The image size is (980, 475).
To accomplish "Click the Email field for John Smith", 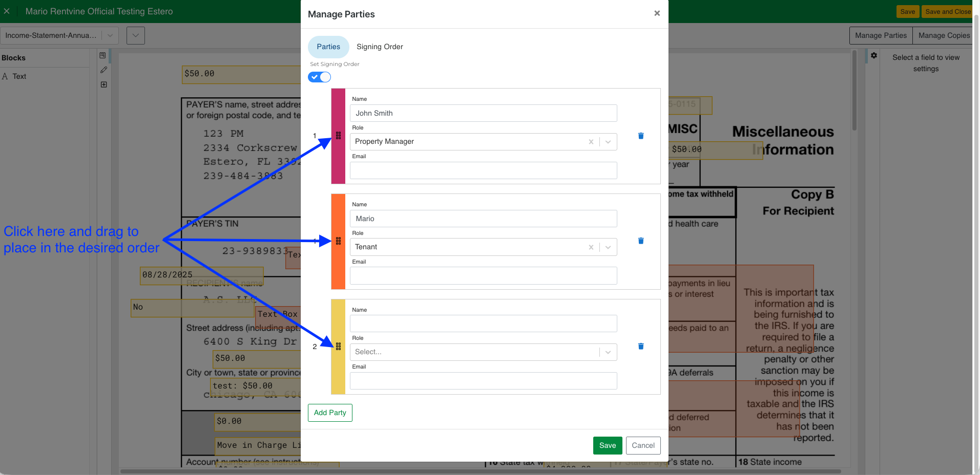I will tap(483, 170).
